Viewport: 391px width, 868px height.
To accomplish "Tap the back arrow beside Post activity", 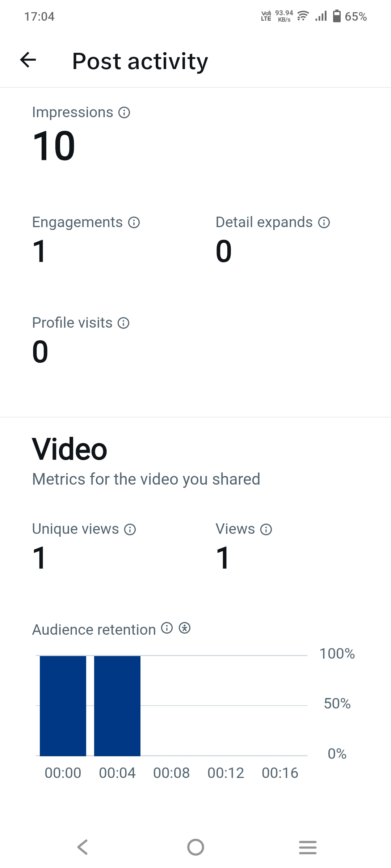I will tap(28, 60).
